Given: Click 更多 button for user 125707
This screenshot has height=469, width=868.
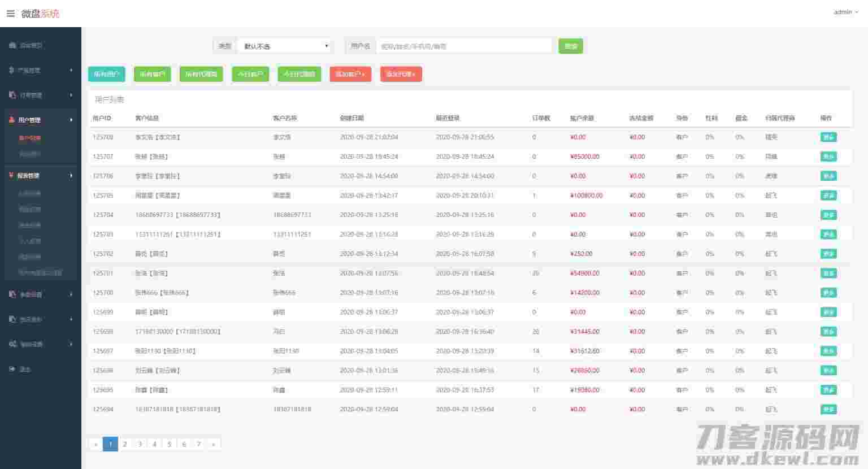Looking at the screenshot, I should click(x=828, y=157).
